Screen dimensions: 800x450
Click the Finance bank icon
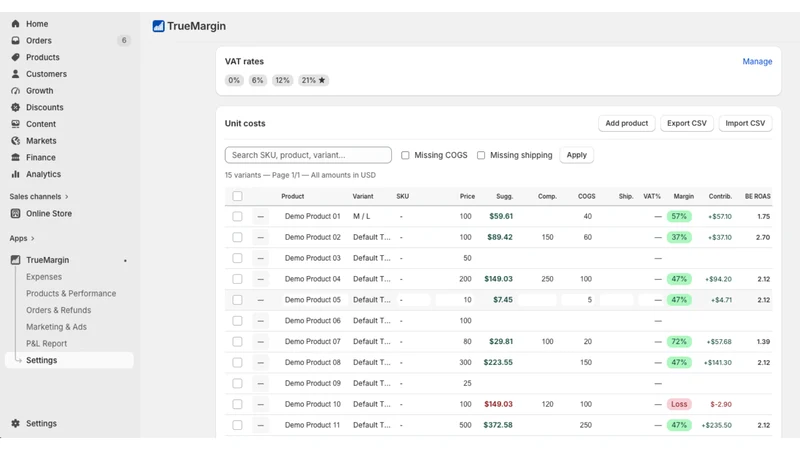click(x=15, y=158)
